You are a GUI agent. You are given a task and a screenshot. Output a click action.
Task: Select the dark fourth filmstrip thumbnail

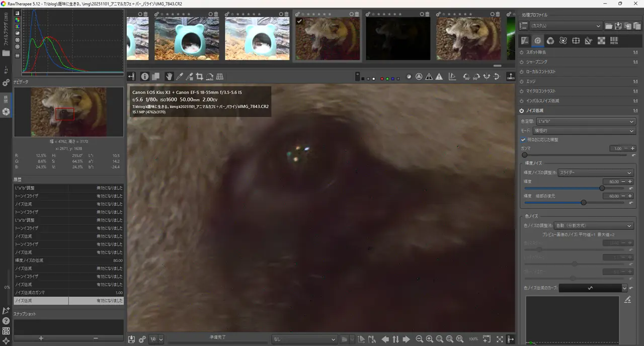tap(397, 38)
